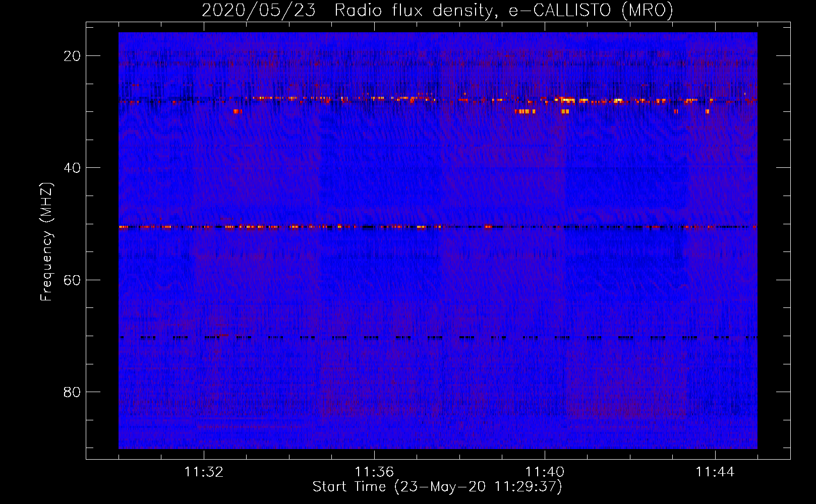The height and width of the screenshot is (504, 816).
Task: Click the 20 MHz frequency tick label
Action: pos(72,56)
